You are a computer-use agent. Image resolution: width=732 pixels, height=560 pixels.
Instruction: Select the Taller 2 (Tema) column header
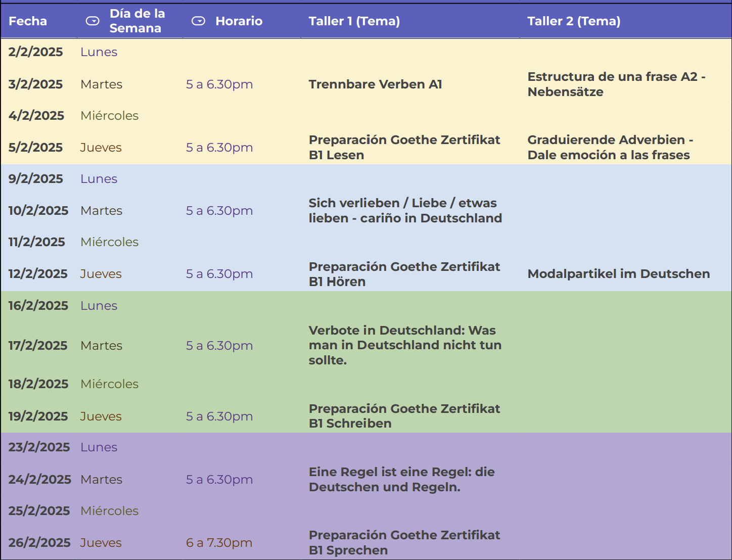(x=573, y=21)
